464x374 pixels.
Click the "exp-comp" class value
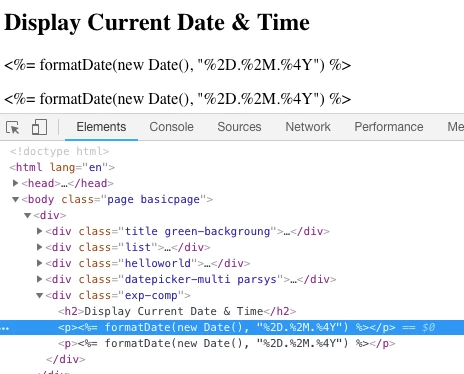pyautogui.click(x=151, y=295)
